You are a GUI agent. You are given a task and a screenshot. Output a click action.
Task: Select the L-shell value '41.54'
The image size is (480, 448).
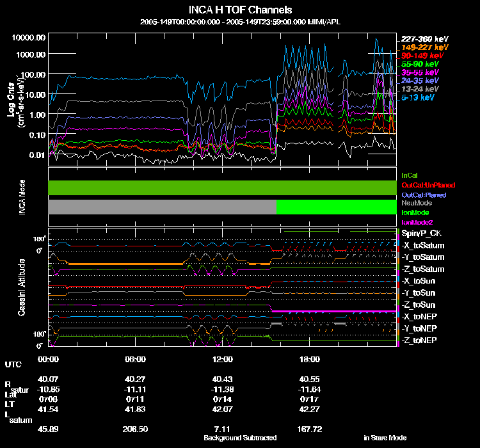tap(48, 409)
